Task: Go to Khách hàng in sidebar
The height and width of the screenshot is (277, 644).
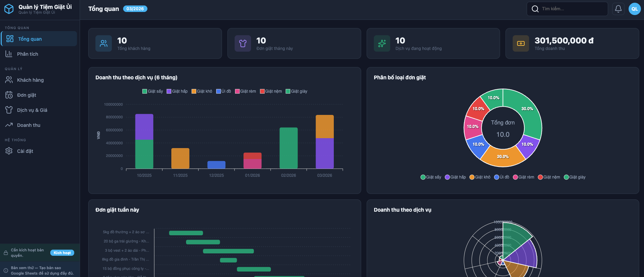Action: point(30,80)
